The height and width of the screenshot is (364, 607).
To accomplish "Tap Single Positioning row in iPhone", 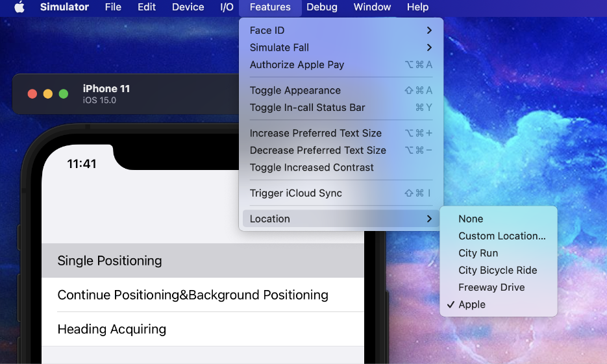I will click(x=203, y=261).
